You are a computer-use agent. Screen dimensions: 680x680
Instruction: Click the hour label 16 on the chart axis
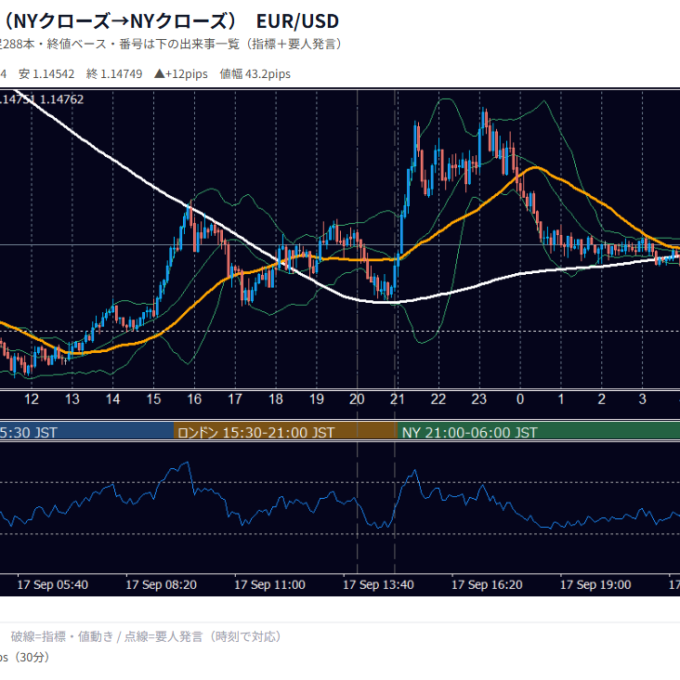[194, 399]
